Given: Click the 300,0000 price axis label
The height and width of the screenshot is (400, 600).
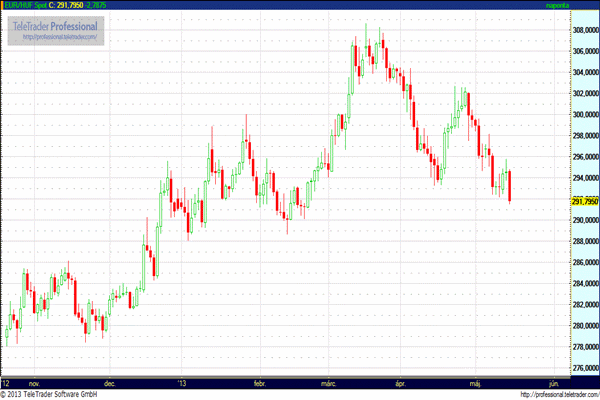Looking at the screenshot, I should coord(582,114).
